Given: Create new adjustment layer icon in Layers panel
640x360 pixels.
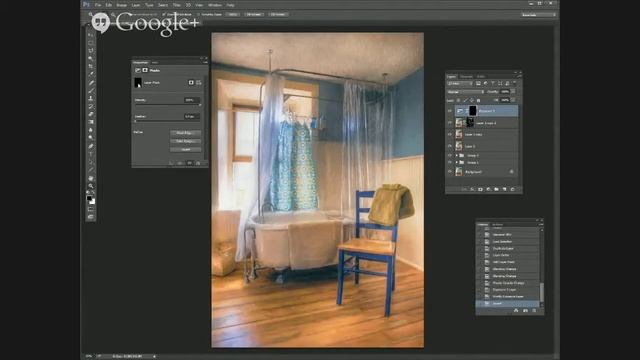Looking at the screenshot, I should 489,189.
